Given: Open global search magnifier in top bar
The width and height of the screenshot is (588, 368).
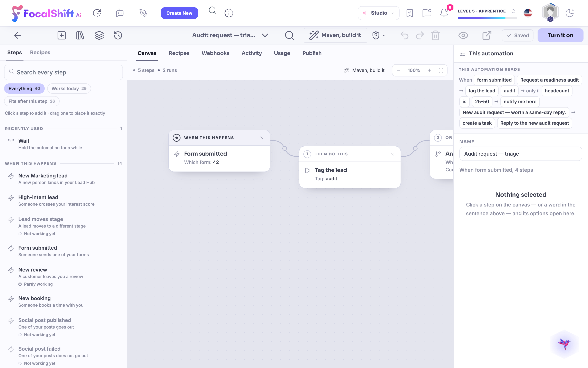Looking at the screenshot, I should (213, 10).
